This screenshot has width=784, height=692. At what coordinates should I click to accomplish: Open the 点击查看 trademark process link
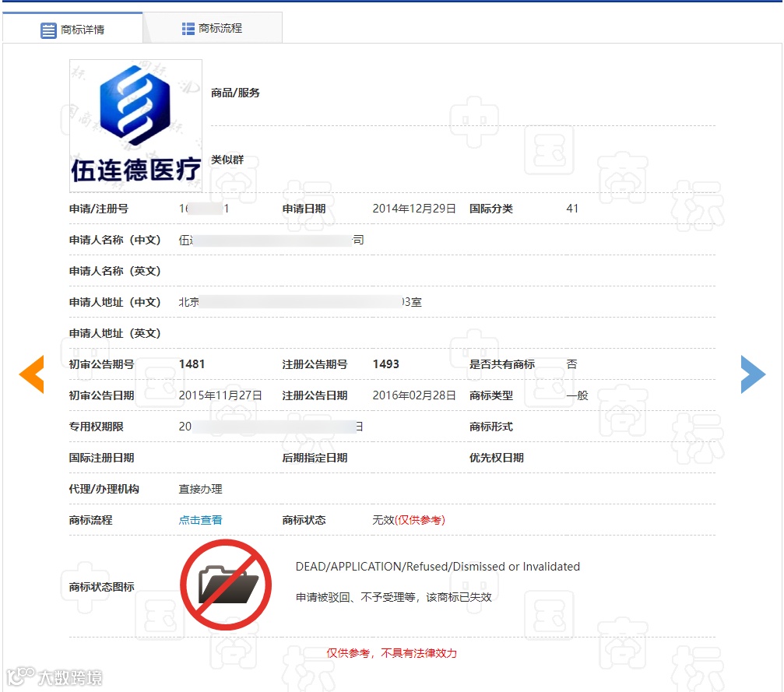[x=201, y=520]
